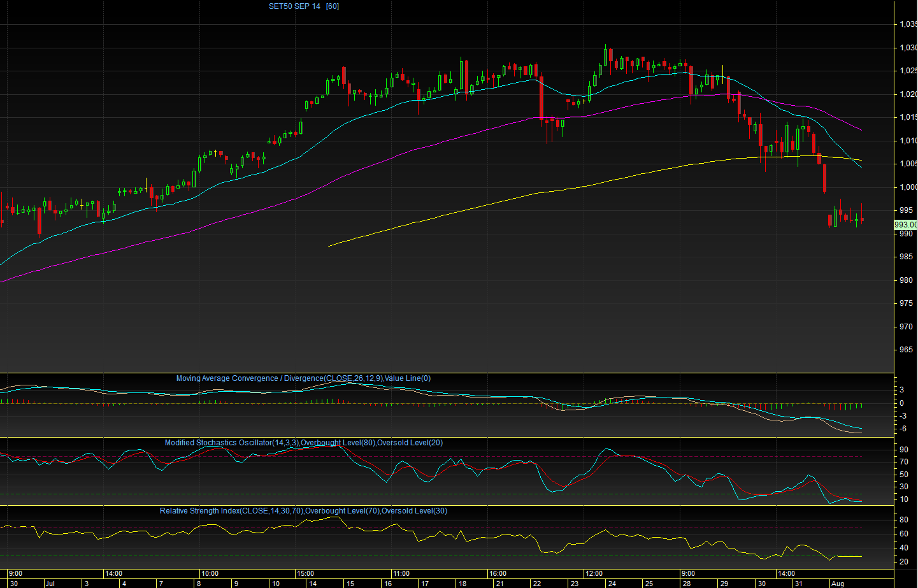
Task: Click the 7 date label on the date axis
Action: pos(161,584)
